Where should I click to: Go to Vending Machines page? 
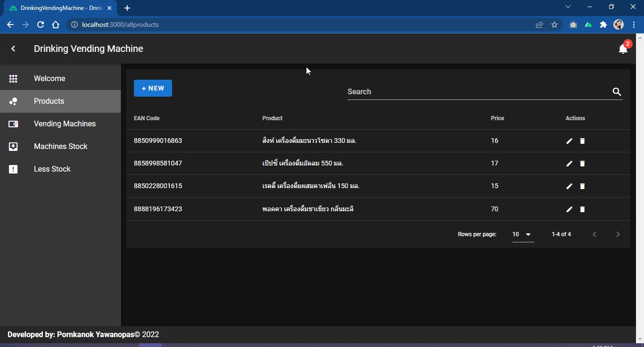[x=60, y=124]
